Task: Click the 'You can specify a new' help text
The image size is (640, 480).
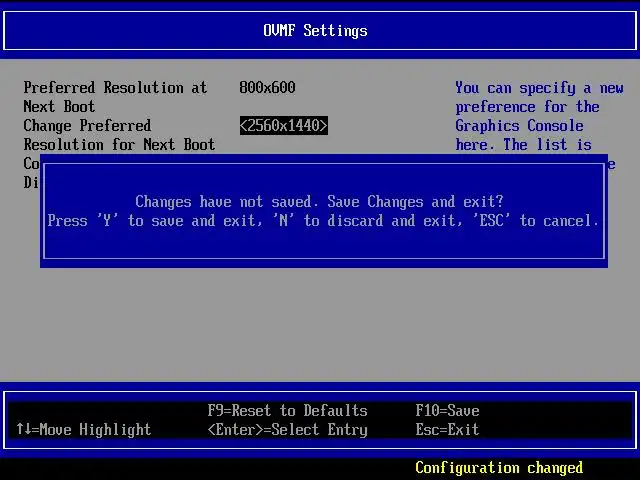Action: click(x=539, y=88)
